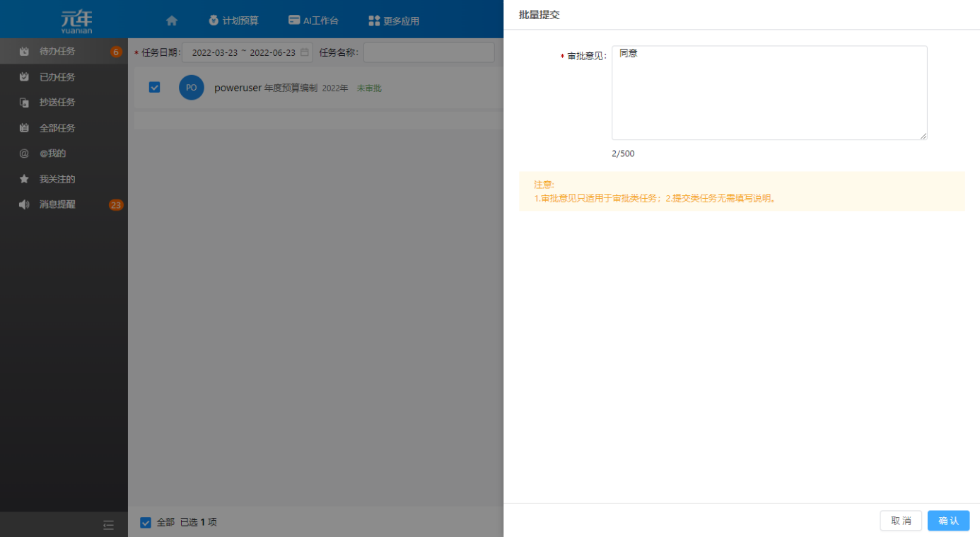Viewport: 980px width, 537px height.
Task: Click the 确认 confirm button
Action: [x=948, y=521]
